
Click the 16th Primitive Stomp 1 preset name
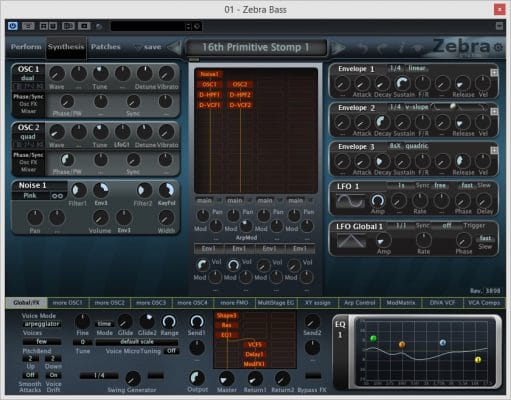click(x=256, y=47)
